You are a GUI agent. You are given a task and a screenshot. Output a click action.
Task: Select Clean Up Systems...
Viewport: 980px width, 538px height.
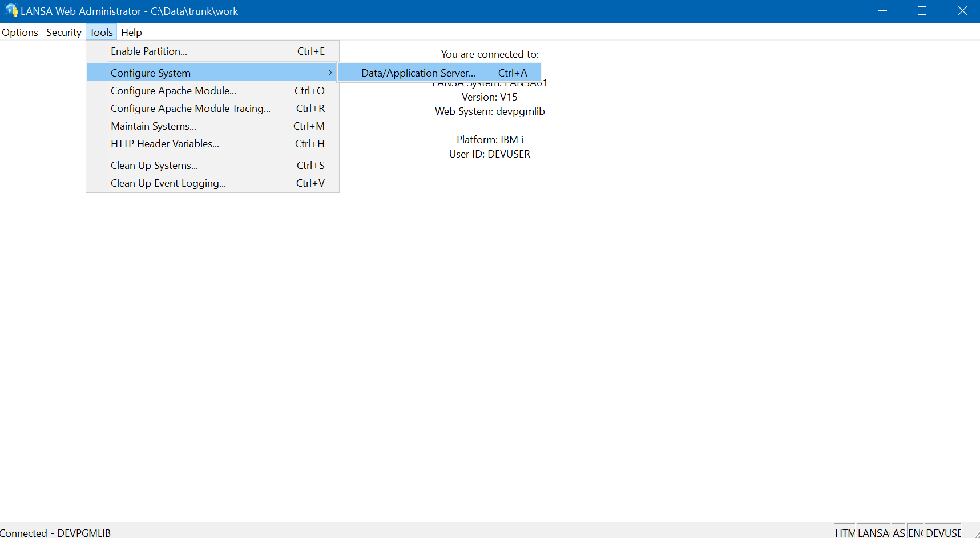212,166
